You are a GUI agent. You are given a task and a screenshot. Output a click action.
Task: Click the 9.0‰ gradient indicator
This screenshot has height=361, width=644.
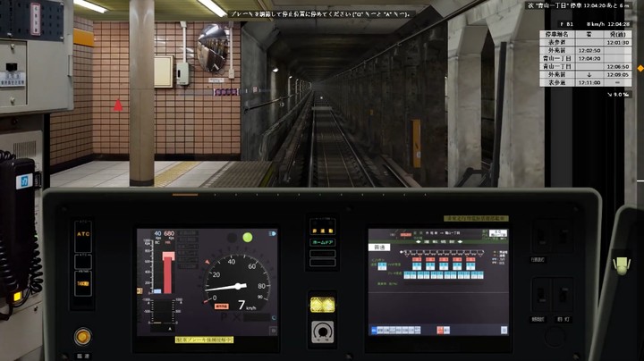pos(618,95)
